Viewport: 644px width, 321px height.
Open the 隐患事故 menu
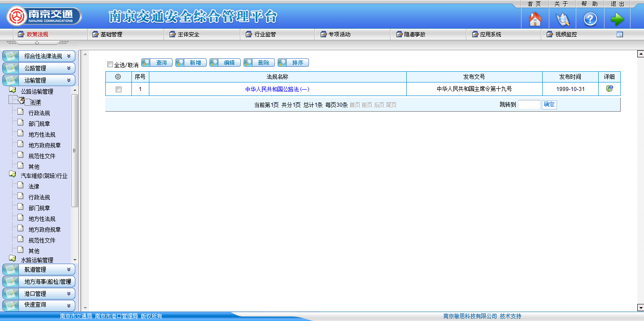[x=414, y=35]
